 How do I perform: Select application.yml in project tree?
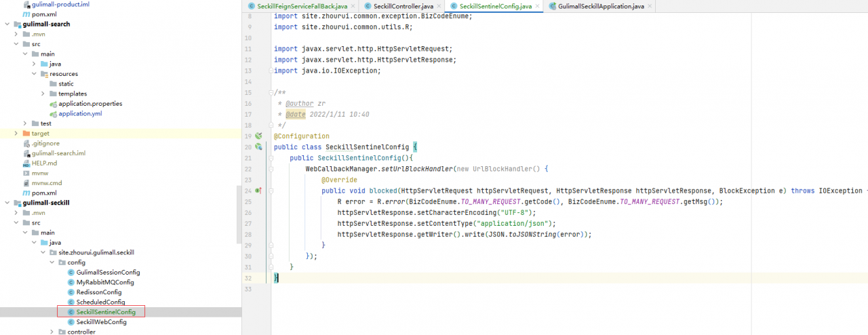[80, 114]
